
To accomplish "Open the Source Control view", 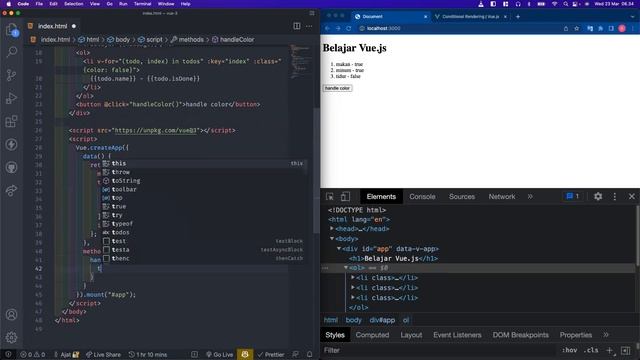I will click(12, 75).
